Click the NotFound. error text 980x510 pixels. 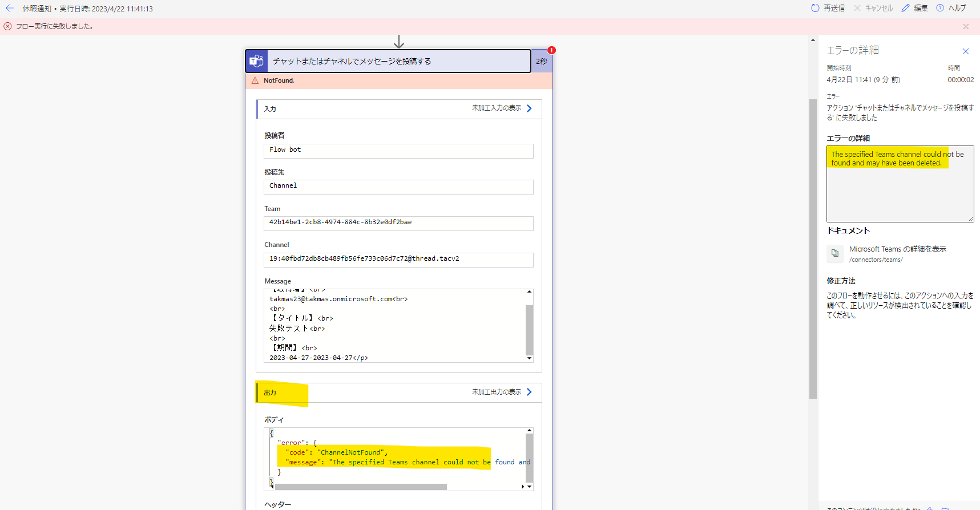(279, 81)
